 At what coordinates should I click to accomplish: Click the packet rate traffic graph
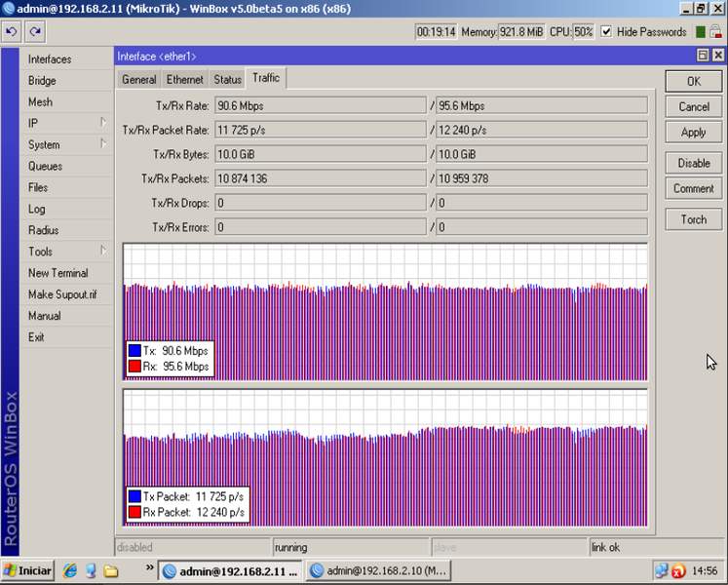coord(385,457)
